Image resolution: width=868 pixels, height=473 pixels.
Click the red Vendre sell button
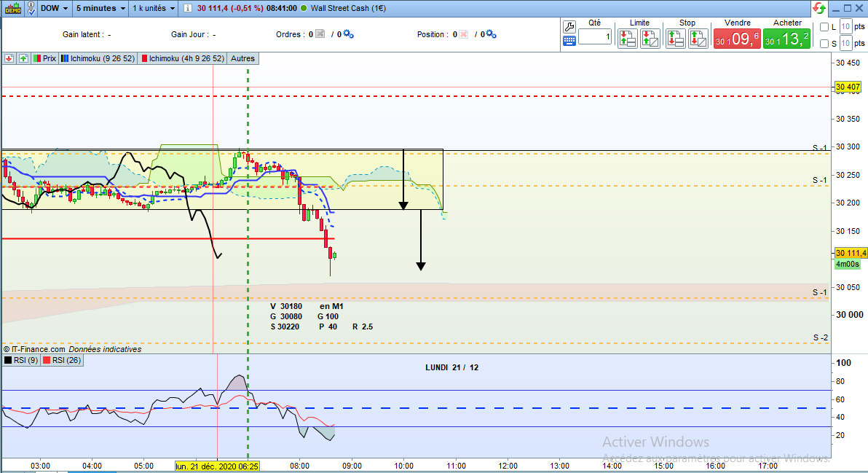click(737, 39)
